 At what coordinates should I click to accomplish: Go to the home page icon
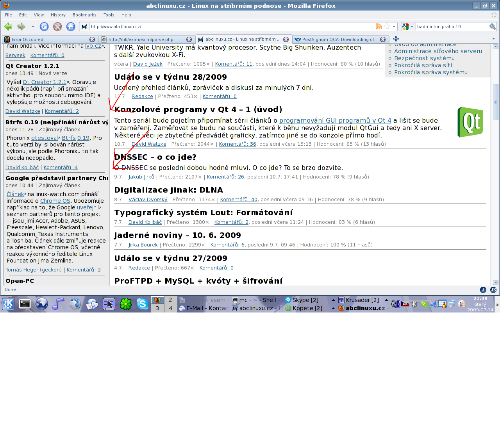(71, 27)
